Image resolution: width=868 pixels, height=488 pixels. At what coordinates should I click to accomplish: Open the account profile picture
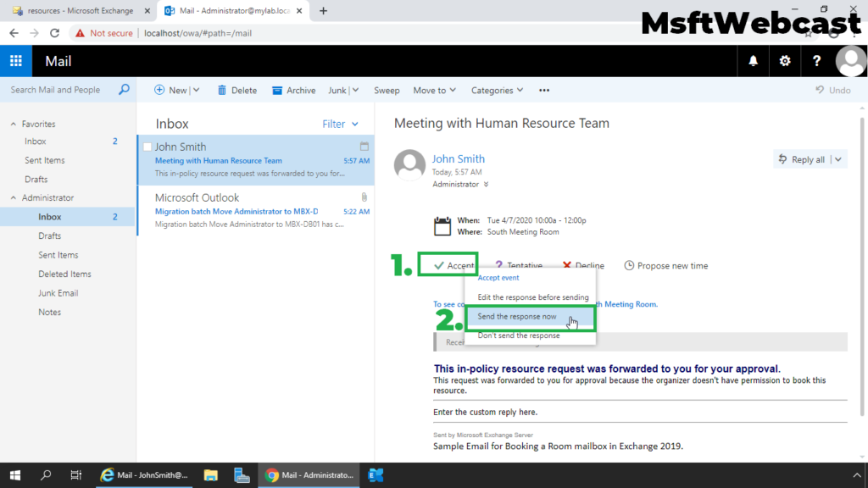[x=851, y=61]
